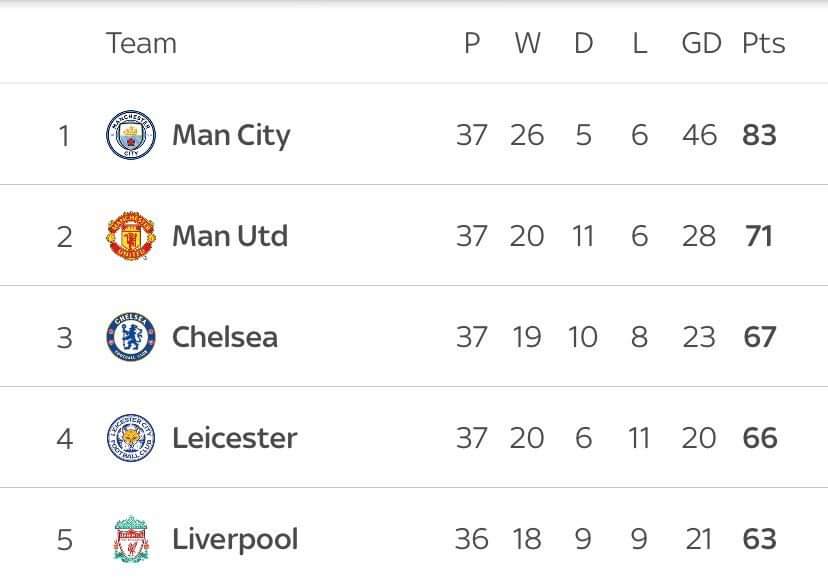Screen dimensions: 828x584
Task: Click Liverpool's 63 points value
Action: point(760,539)
